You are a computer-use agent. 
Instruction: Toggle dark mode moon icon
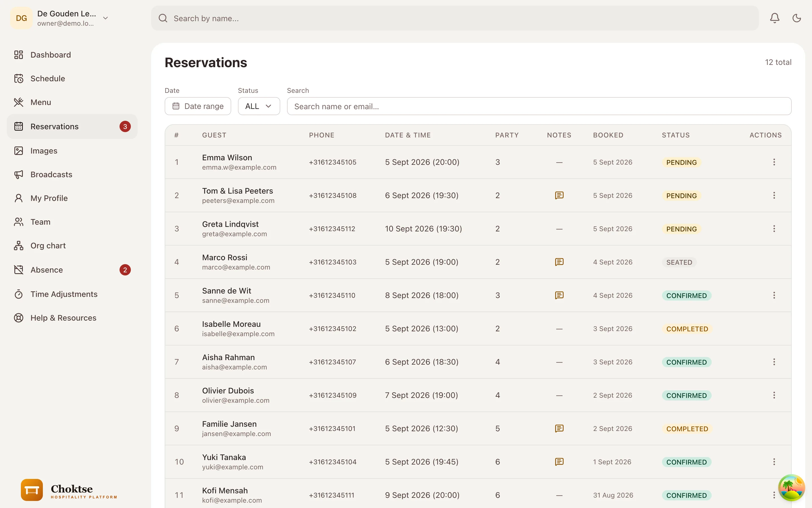(x=796, y=18)
